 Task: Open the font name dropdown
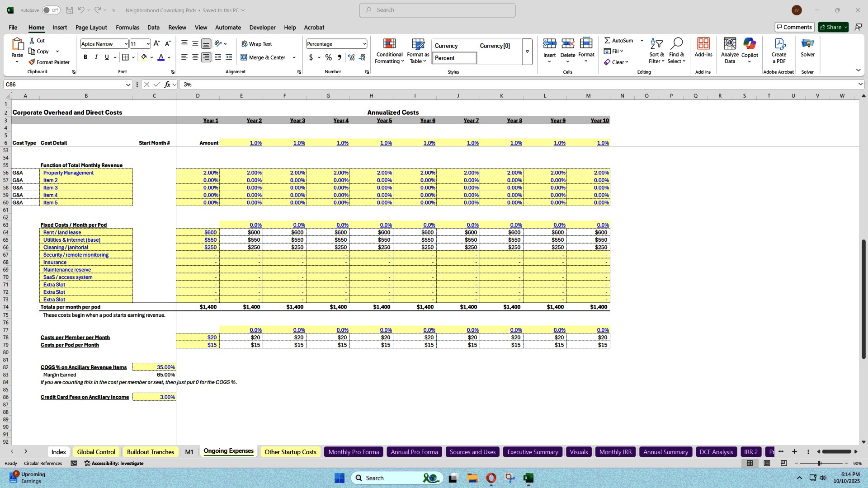tap(126, 44)
